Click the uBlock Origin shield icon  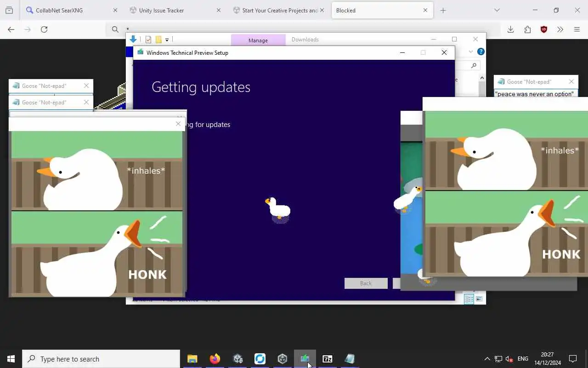[x=544, y=29]
